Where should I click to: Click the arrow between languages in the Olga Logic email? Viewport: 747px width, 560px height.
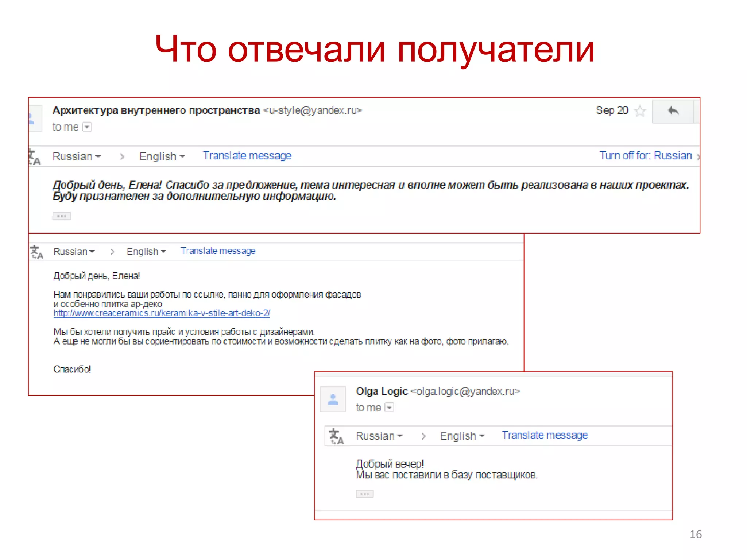[x=423, y=436]
